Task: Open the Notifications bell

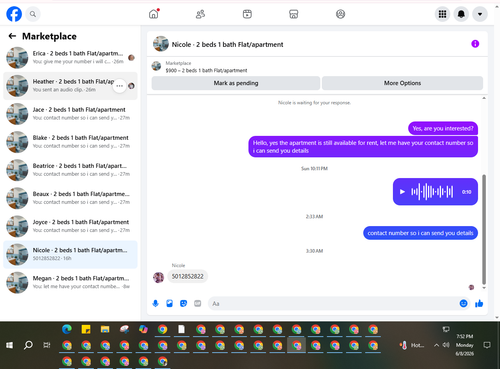Action: pyautogui.click(x=461, y=14)
